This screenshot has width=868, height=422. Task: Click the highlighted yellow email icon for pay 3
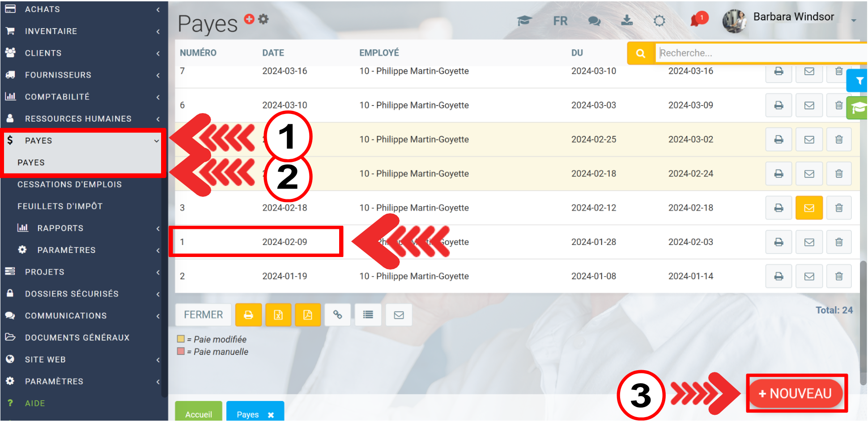(809, 208)
